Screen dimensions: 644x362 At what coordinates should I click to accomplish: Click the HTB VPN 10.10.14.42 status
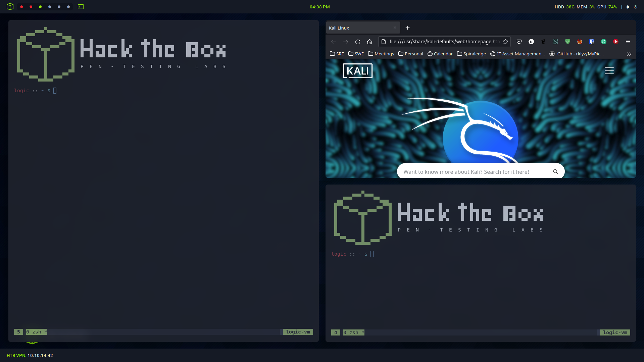[x=30, y=355]
